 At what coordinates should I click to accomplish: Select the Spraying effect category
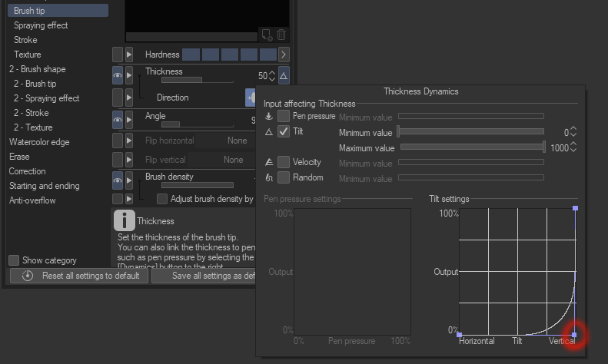point(41,25)
